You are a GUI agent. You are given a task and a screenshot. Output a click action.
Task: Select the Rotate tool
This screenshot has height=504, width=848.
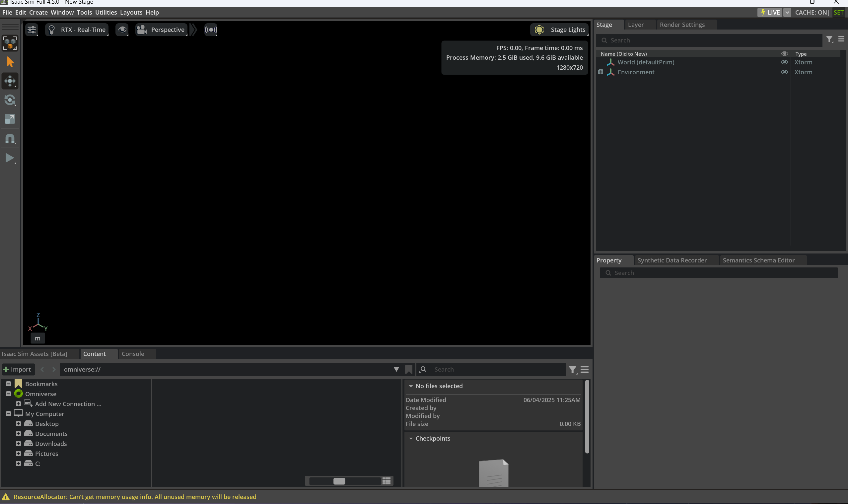click(x=10, y=100)
